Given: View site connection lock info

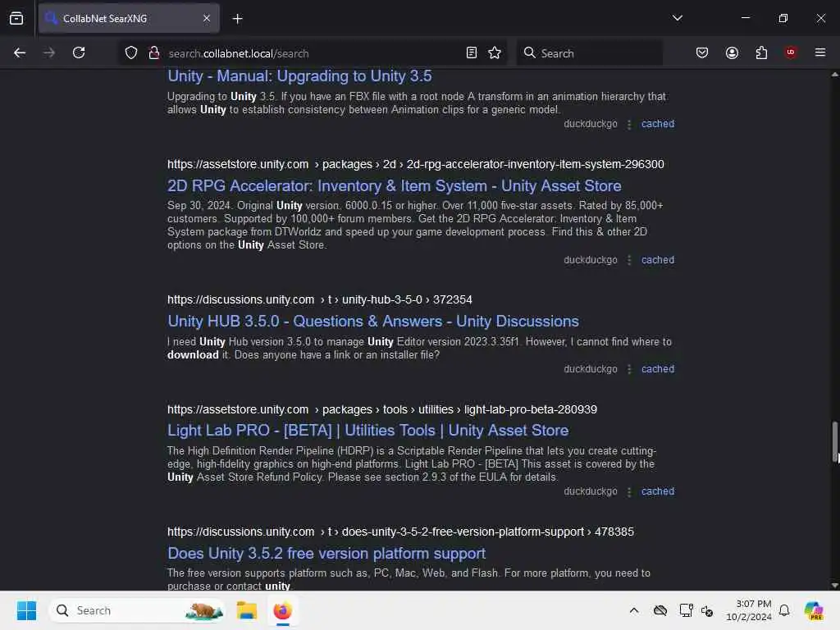Looking at the screenshot, I should point(154,52).
